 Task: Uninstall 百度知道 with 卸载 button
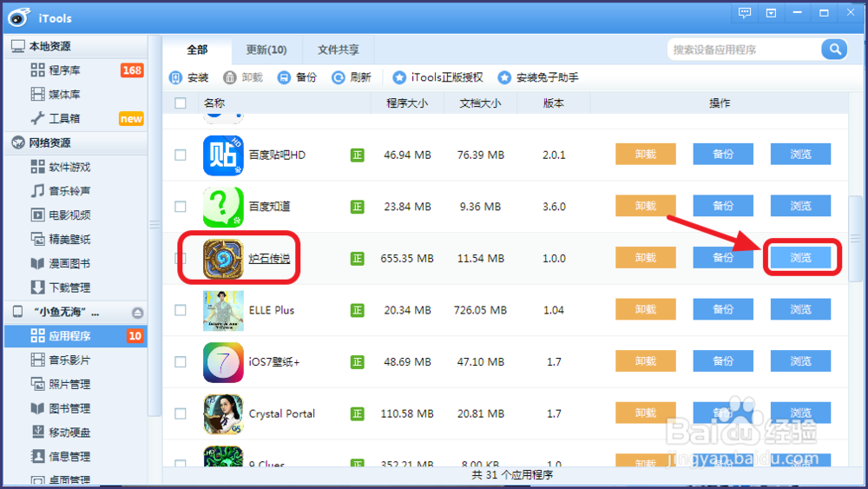coord(646,206)
